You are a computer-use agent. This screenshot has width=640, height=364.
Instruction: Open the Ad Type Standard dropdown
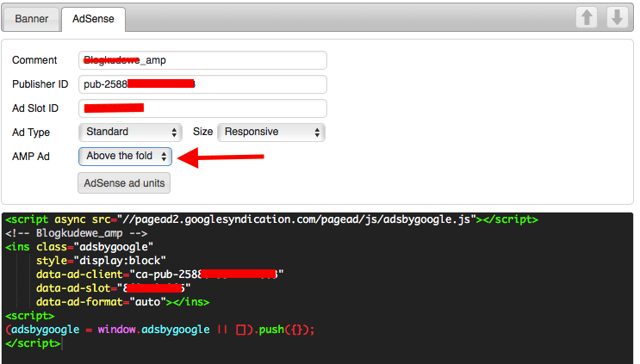[x=130, y=132]
